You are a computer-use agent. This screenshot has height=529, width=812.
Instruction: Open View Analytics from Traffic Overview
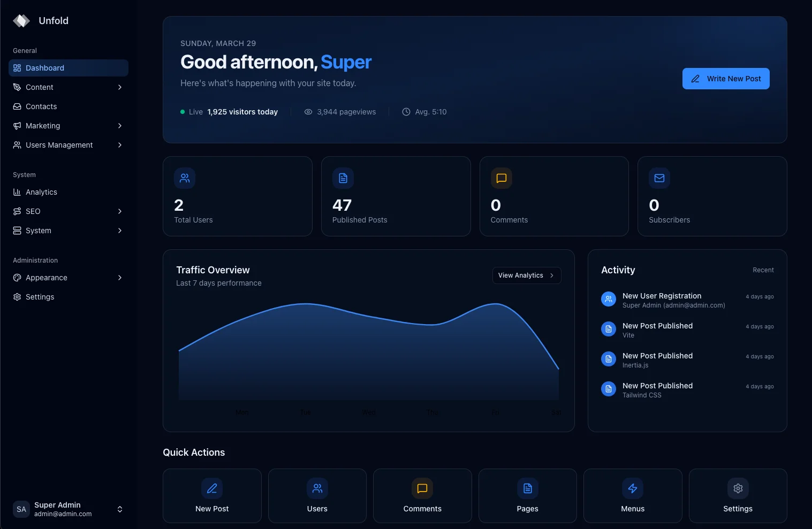pos(526,275)
